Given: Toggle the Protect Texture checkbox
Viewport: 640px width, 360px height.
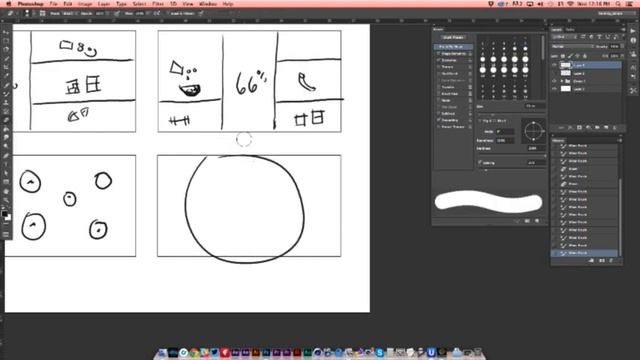Looking at the screenshot, I should tap(439, 127).
